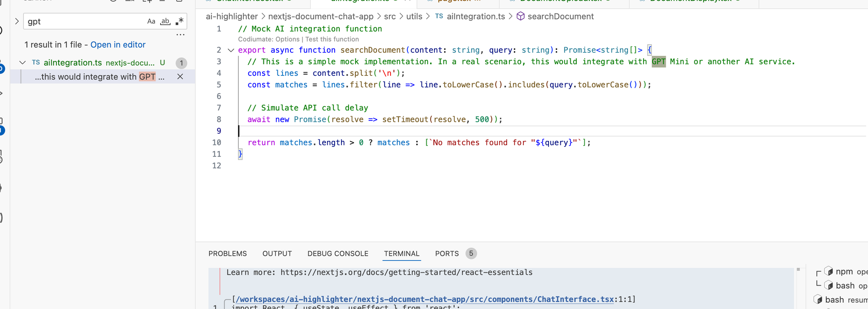Screen dimensions: 868x309
Task: Click the PORTS count badge 5
Action: coord(471,254)
